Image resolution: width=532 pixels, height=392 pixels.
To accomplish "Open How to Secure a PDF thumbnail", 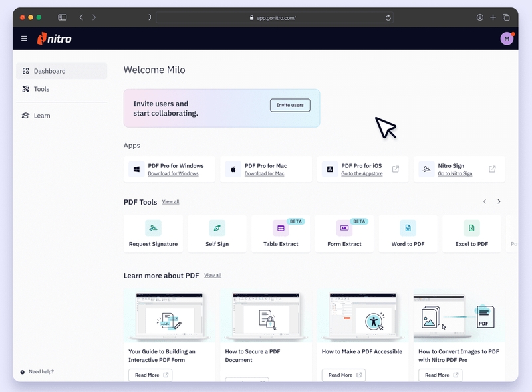I will coord(266,316).
